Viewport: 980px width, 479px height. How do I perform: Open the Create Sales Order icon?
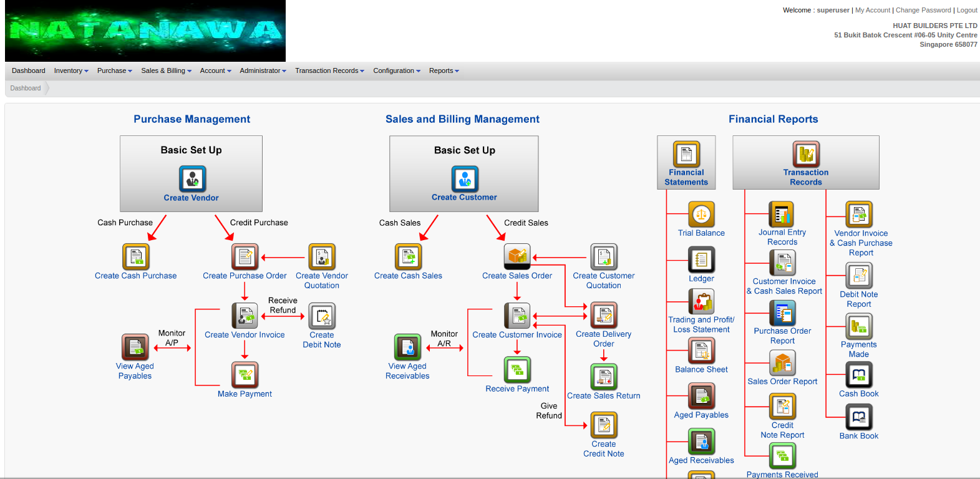point(517,256)
